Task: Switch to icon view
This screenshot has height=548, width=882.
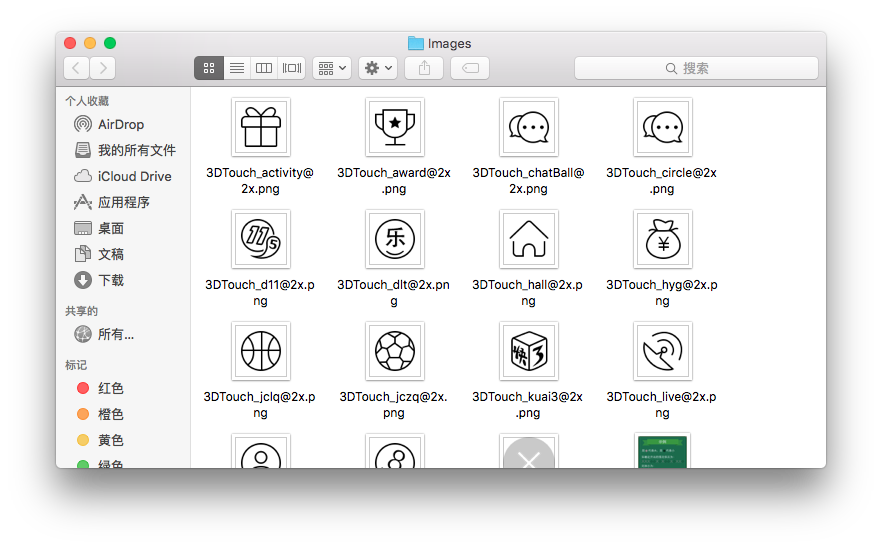Action: pyautogui.click(x=209, y=68)
